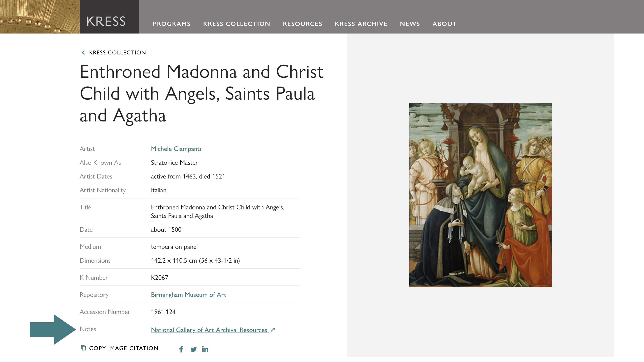Share this artwork on Twitter
The image size is (644, 362).
click(x=193, y=349)
